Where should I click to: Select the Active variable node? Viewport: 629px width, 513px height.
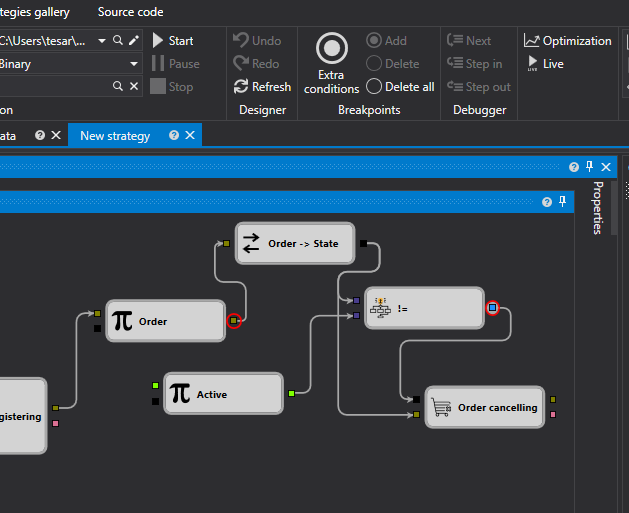point(223,394)
